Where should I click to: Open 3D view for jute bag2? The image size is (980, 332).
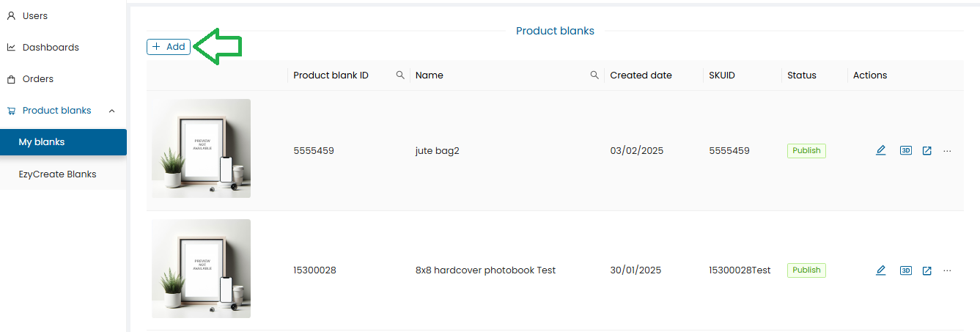(x=906, y=150)
